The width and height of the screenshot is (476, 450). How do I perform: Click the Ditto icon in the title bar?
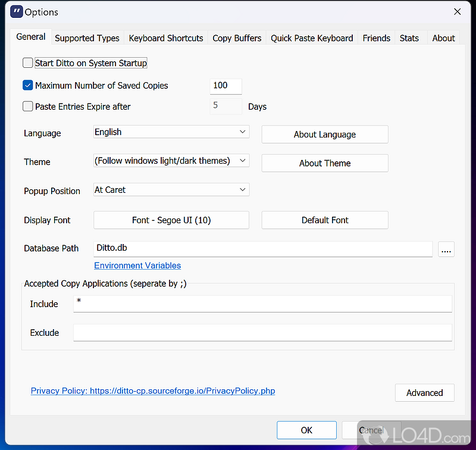tap(16, 12)
